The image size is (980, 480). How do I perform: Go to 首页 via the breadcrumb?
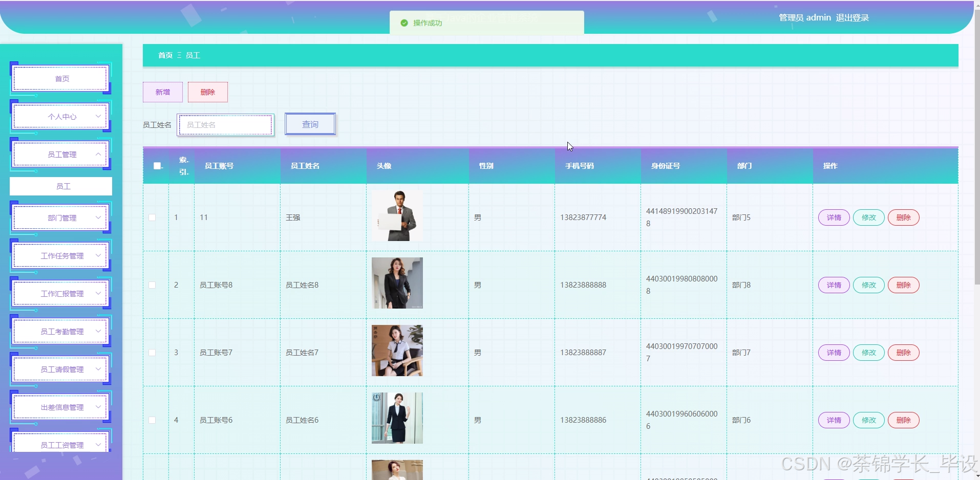(x=165, y=55)
